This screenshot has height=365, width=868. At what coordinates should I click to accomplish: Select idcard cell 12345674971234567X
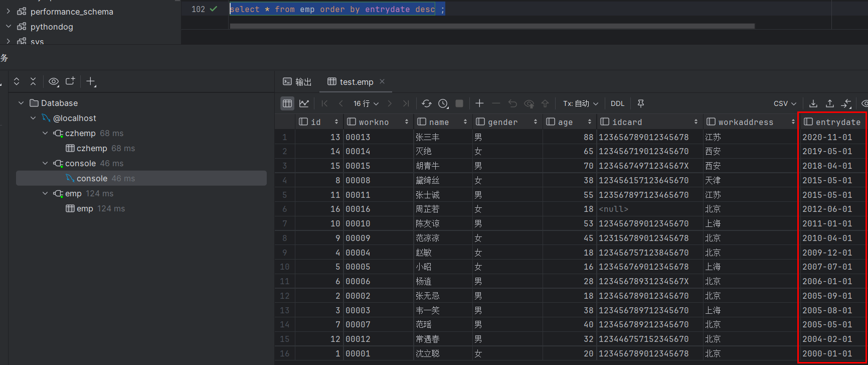pyautogui.click(x=649, y=166)
